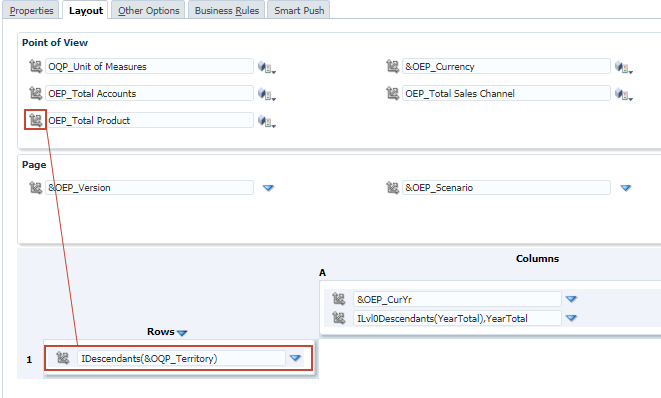661x398 pixels.
Task: Click member selector icon for ILvl0Descendants(YearTotal) column
Action: coord(339,317)
